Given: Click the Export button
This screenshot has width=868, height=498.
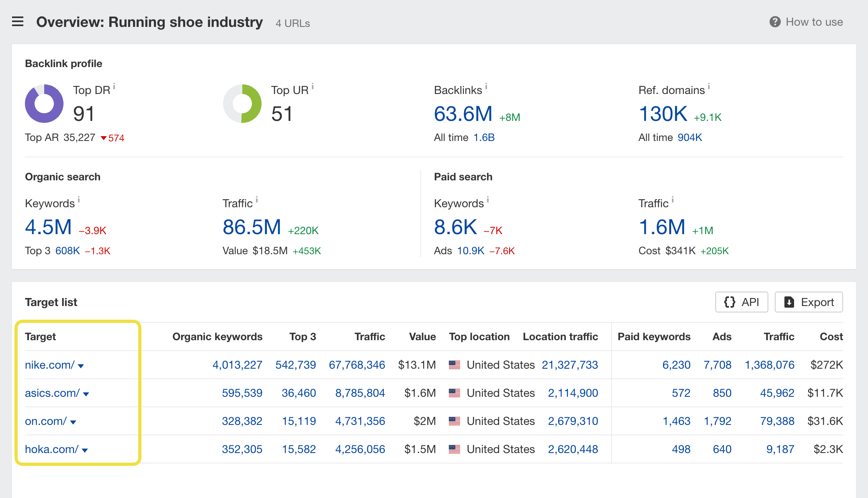Looking at the screenshot, I should [809, 302].
